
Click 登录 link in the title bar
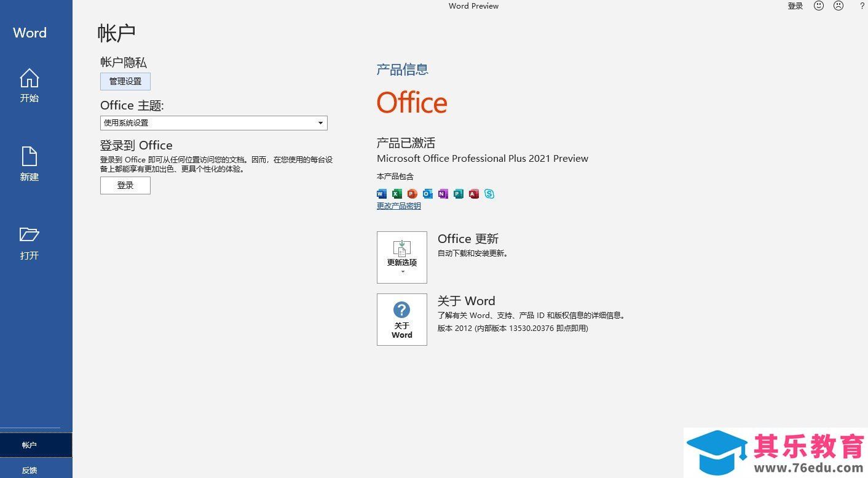coord(795,6)
